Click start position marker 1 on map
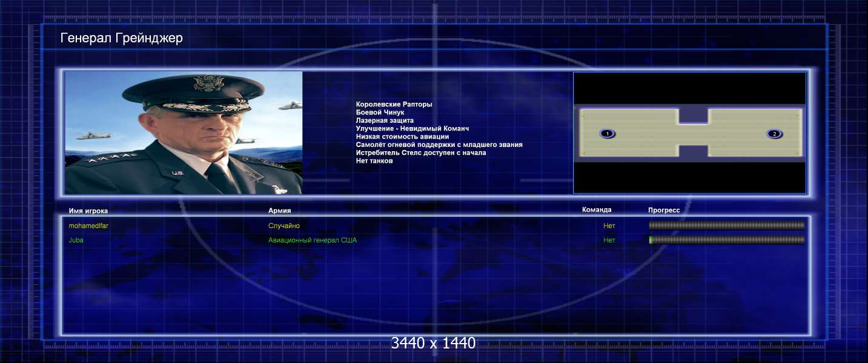The image size is (868, 363). (608, 134)
